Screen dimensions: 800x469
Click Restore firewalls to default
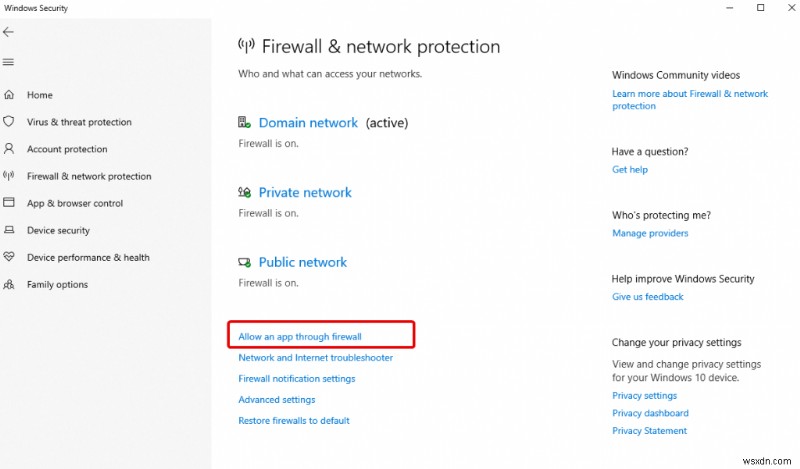pyautogui.click(x=294, y=421)
